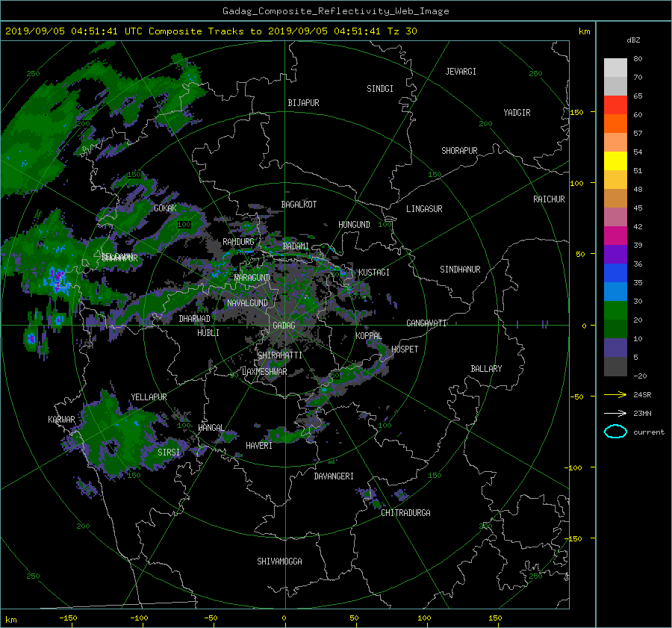Screen dimensions: 672x628
Task: Click the dBZ legend heading
Action: point(633,40)
